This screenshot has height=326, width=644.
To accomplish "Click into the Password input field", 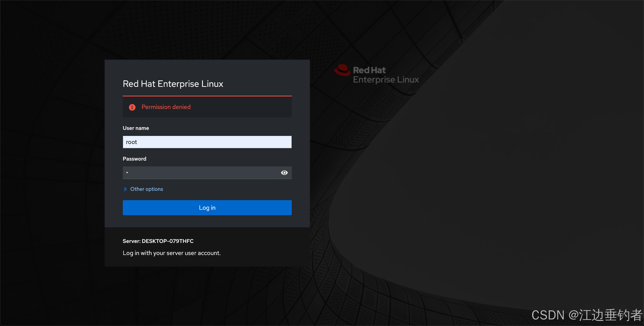I will click(201, 173).
